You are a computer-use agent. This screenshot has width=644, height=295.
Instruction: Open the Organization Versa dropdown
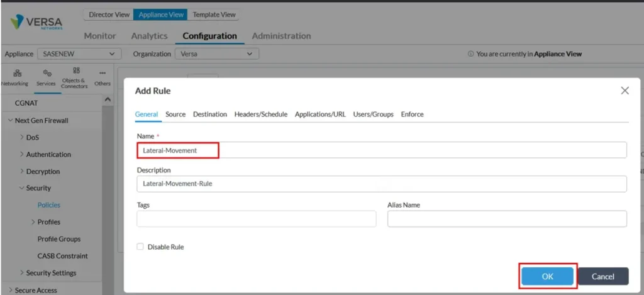[216, 54]
